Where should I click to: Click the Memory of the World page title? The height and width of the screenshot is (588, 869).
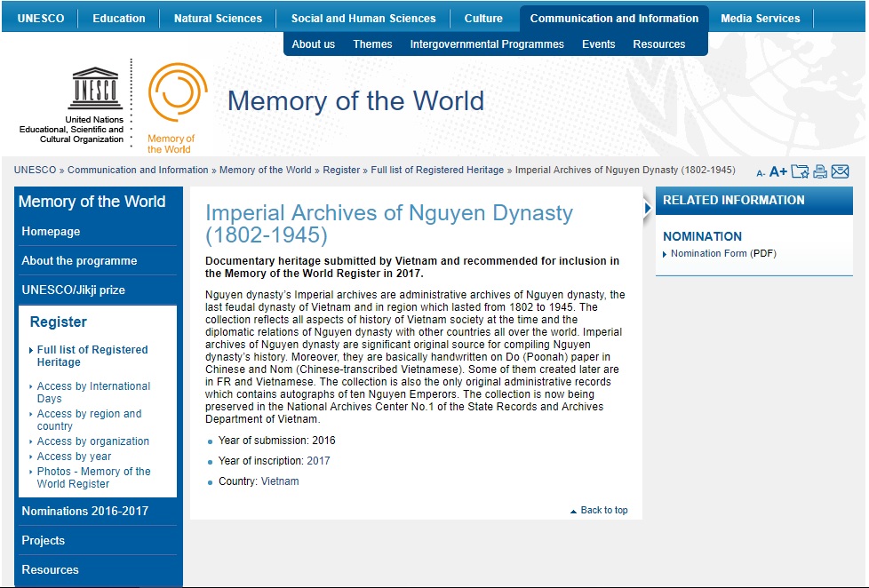coord(355,101)
